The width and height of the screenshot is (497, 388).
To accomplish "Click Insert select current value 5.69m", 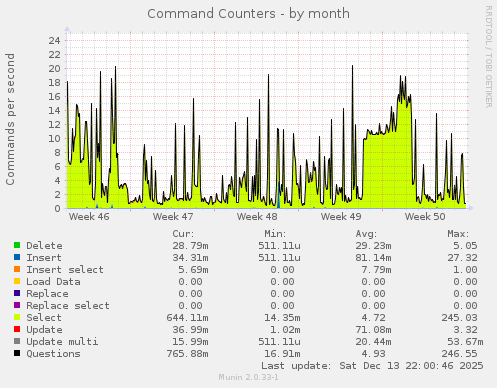I will click(193, 270).
